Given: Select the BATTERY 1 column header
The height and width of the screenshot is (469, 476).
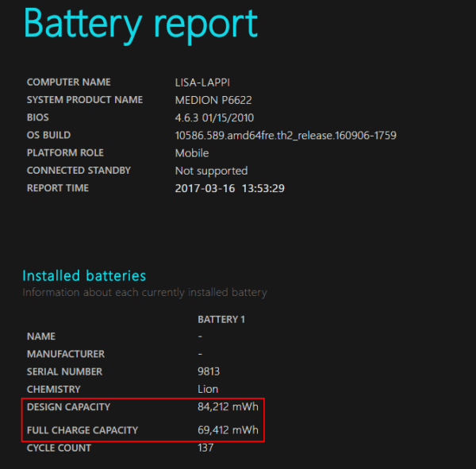Looking at the screenshot, I should click(x=222, y=319).
